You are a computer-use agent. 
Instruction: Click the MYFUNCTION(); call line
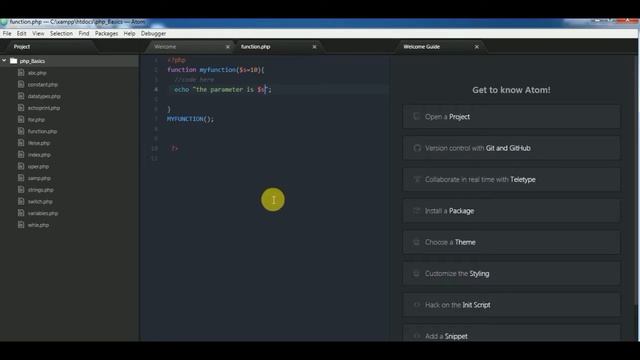tap(190, 119)
